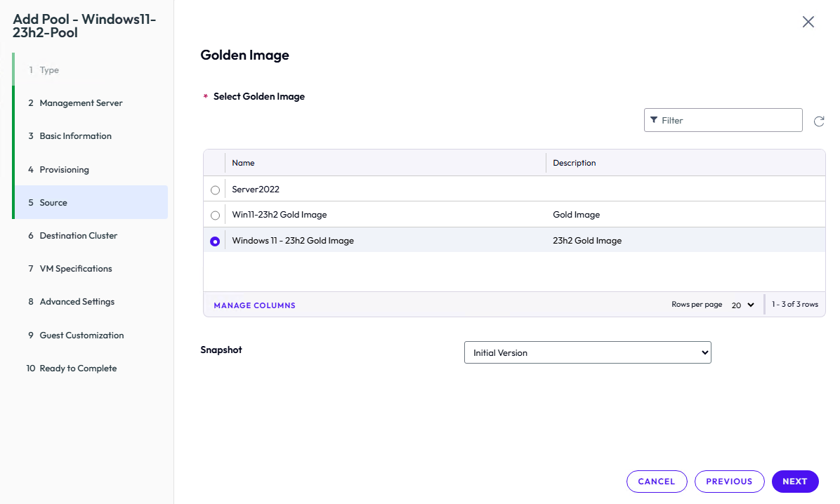
Task: Click the MANAGE COLUMNS link
Action: pos(254,305)
